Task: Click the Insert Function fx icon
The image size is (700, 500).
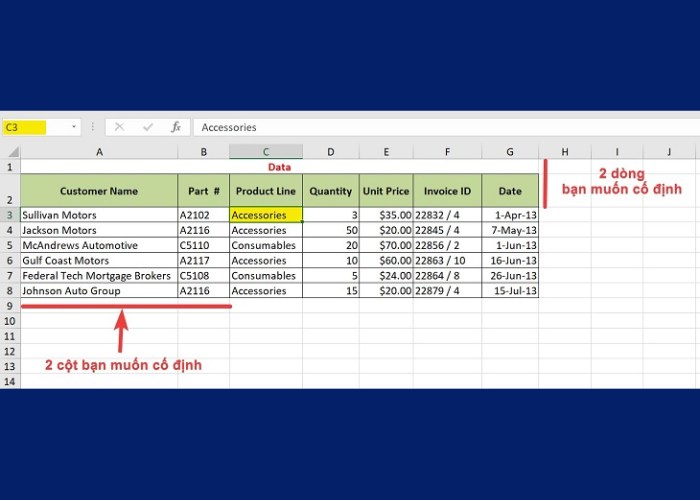Action: pyautogui.click(x=176, y=127)
